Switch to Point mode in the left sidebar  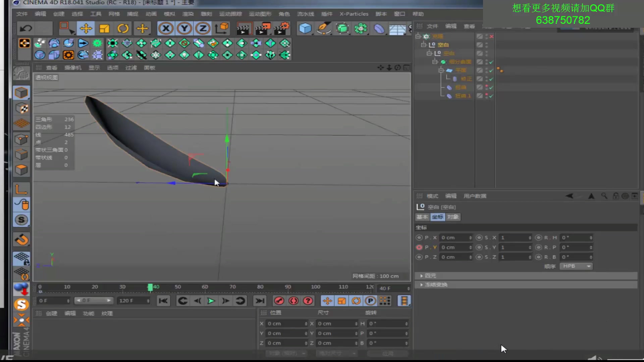point(21,139)
